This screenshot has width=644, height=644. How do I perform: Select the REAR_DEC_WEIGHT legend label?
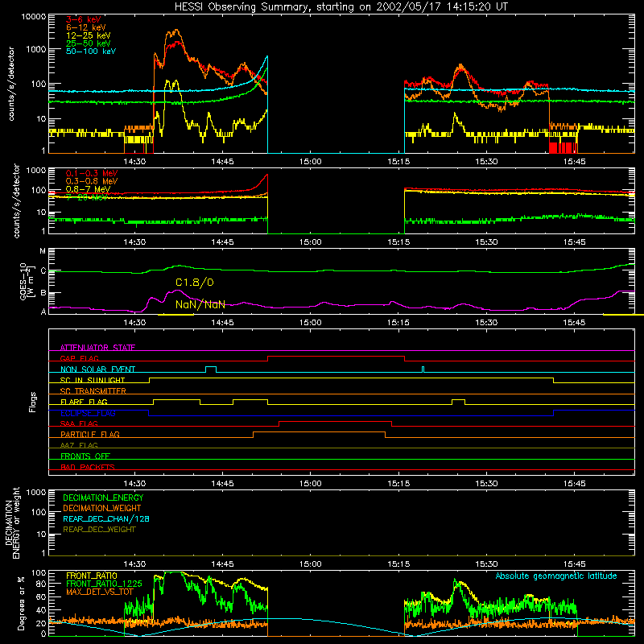[99, 530]
